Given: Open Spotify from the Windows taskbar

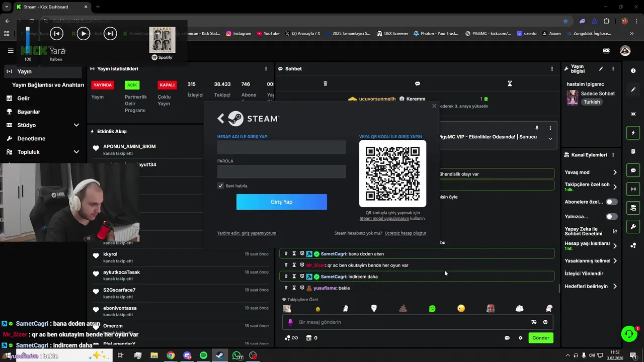Looking at the screenshot, I should click(x=204, y=355).
